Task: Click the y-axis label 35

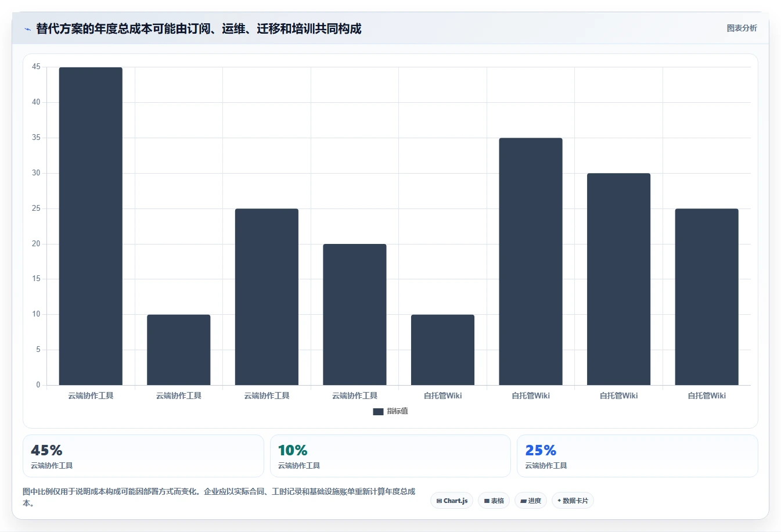Action: pyautogui.click(x=36, y=138)
